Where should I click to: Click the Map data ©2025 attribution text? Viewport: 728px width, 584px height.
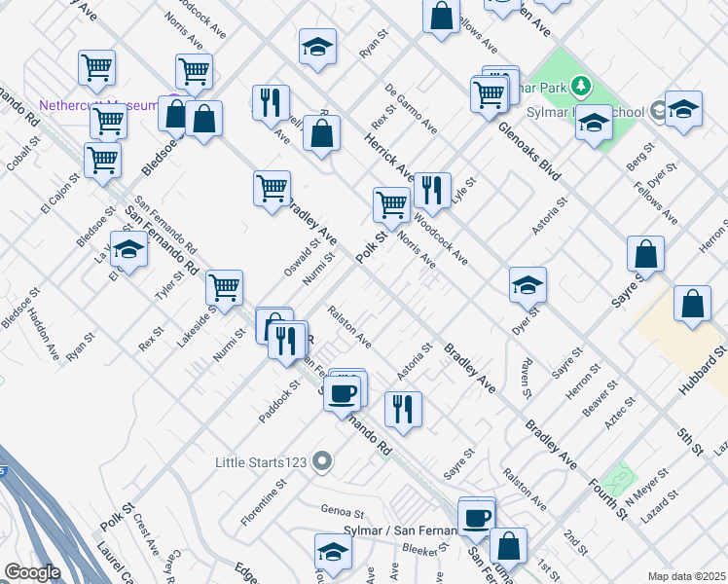click(687, 576)
